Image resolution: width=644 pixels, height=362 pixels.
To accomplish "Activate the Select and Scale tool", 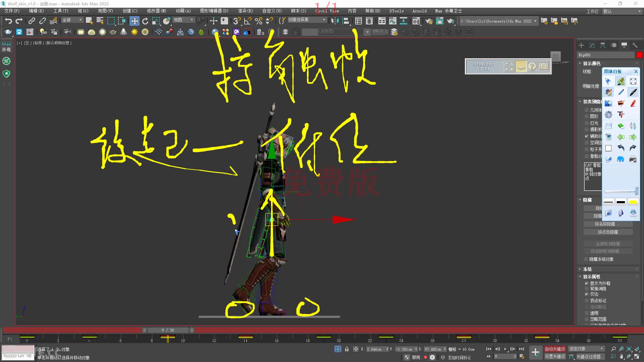I will pyautogui.click(x=156, y=21).
